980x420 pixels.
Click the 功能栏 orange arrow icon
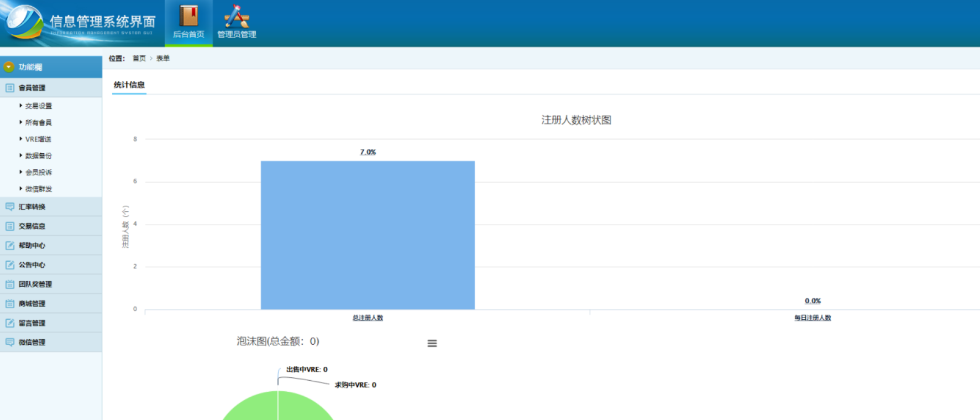[x=9, y=67]
